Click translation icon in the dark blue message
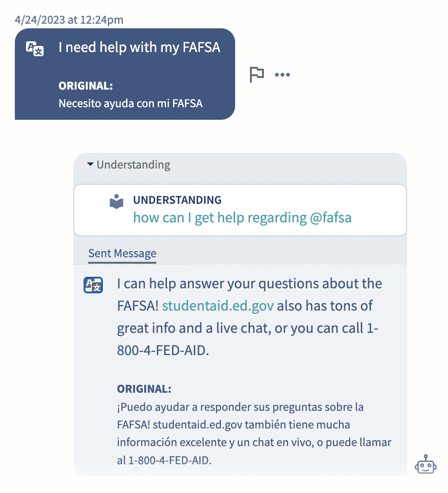 tap(35, 49)
